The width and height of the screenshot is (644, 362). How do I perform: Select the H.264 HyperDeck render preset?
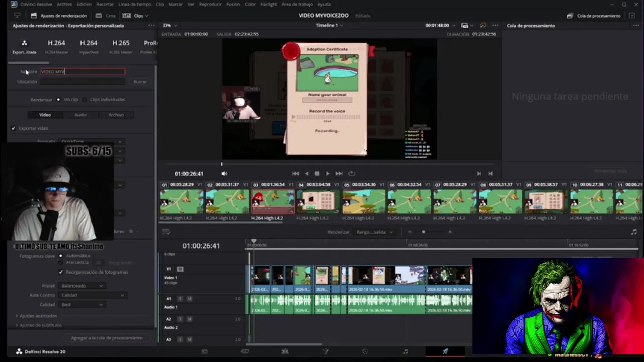89,46
